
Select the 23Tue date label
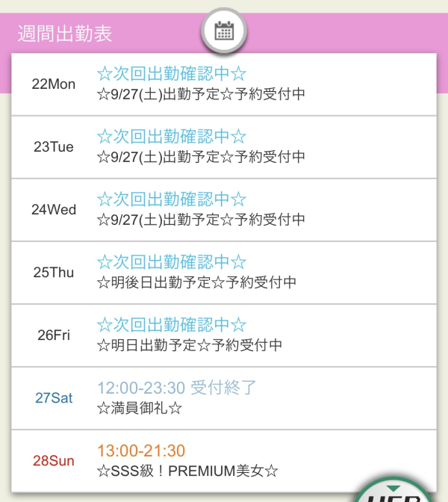pyautogui.click(x=54, y=147)
